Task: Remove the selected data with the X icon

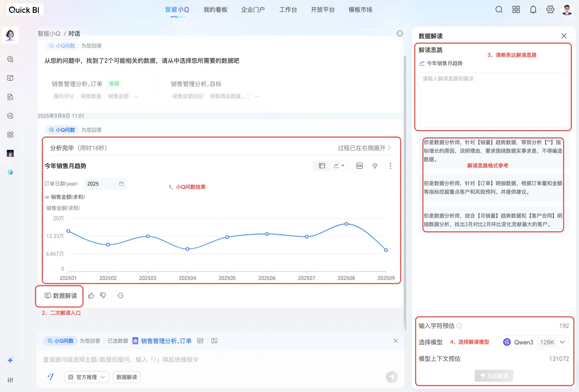Action: pos(396,341)
